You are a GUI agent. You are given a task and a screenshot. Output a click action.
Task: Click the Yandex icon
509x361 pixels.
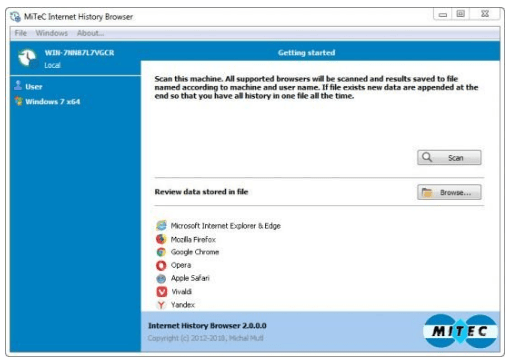[x=161, y=305]
